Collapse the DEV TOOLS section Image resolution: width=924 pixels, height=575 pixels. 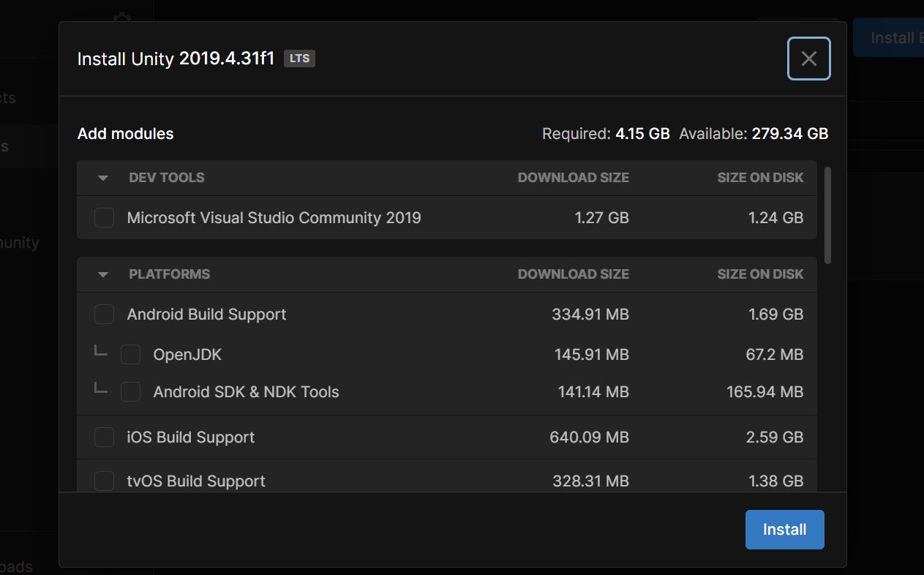pyautogui.click(x=102, y=177)
